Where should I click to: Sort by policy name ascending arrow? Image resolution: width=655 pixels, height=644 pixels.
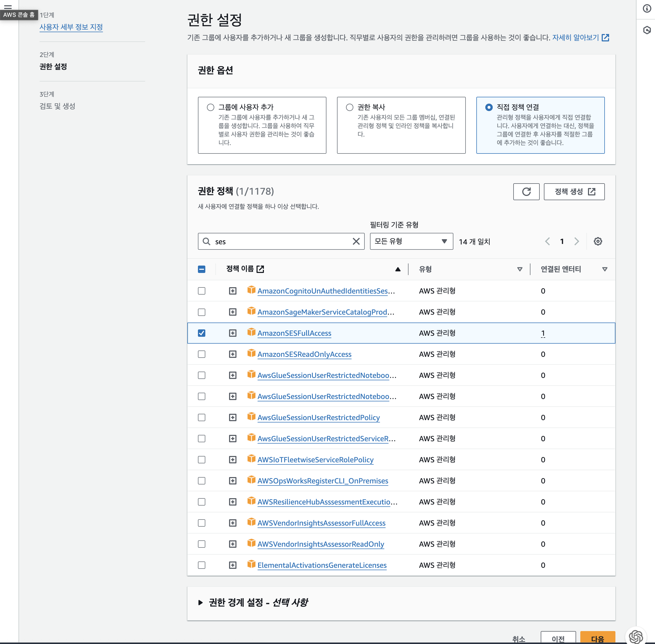[398, 269]
